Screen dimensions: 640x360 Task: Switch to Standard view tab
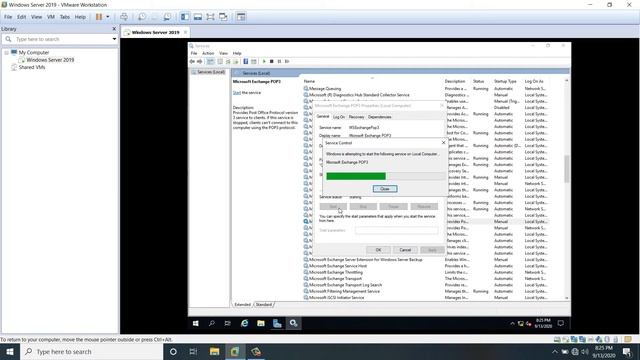264,304
